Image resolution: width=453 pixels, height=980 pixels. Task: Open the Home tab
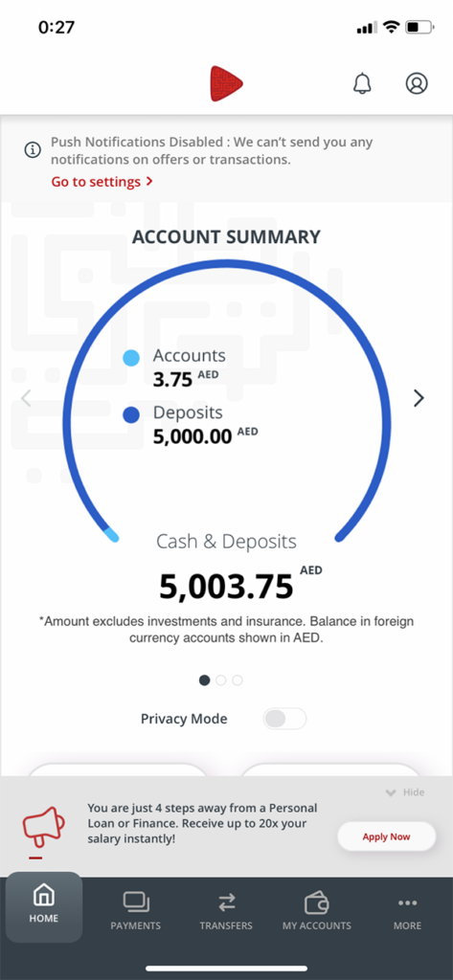coord(44,907)
